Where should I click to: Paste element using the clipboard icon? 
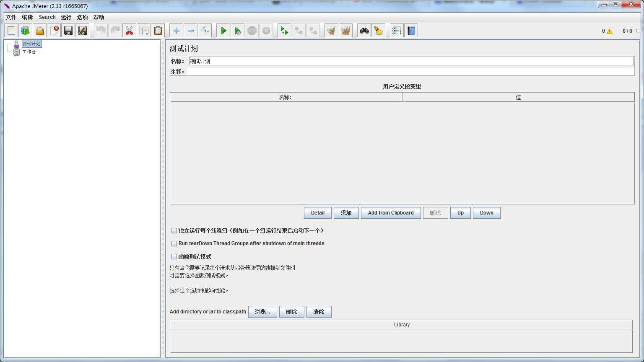[x=158, y=31]
